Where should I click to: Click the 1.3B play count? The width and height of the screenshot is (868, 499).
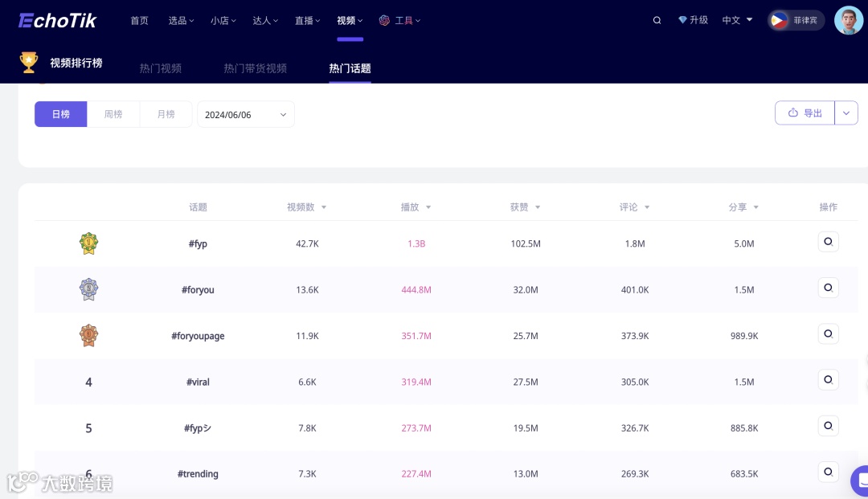pyautogui.click(x=416, y=243)
